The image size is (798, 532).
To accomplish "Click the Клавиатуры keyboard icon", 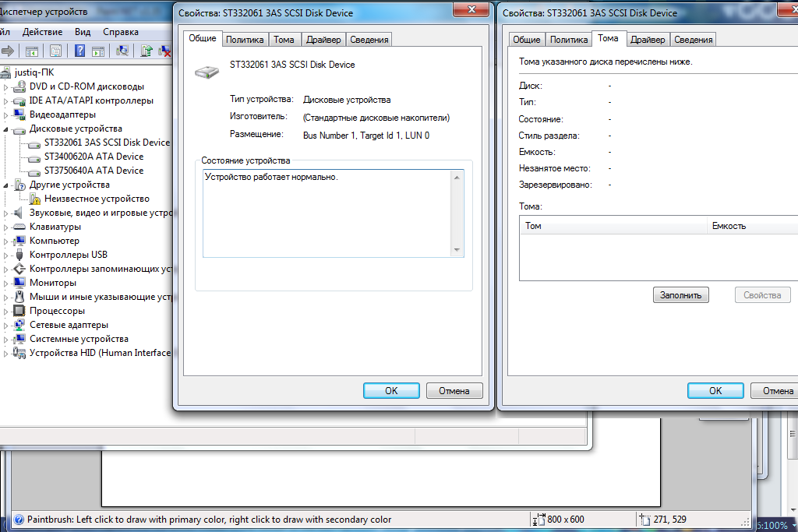I will point(19,227).
